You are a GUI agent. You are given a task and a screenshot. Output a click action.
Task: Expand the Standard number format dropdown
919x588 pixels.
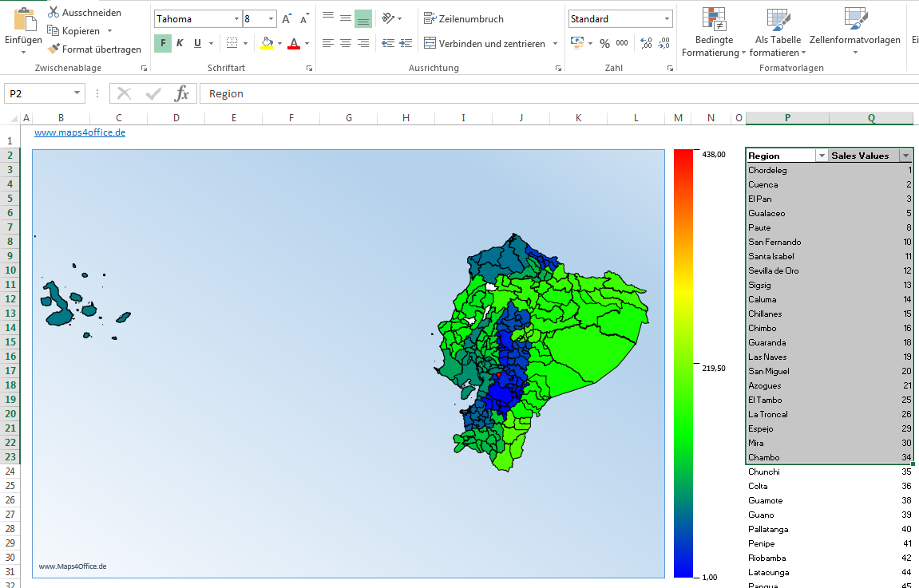click(667, 19)
